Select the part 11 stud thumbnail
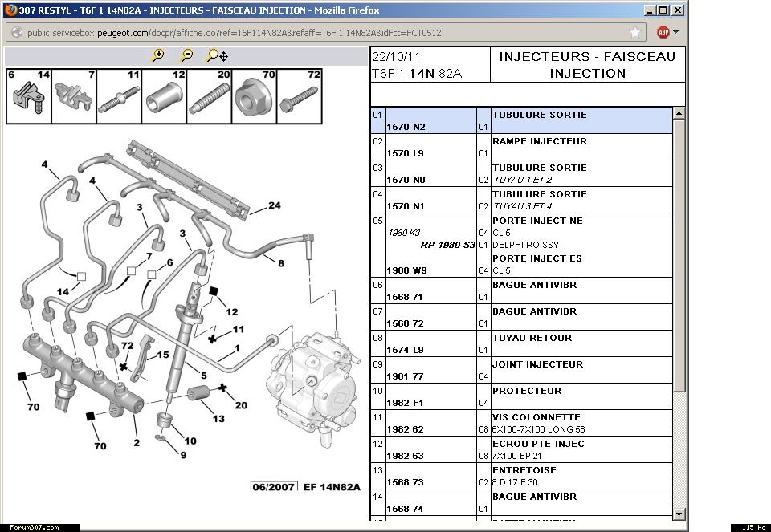The image size is (771, 532). tap(119, 96)
